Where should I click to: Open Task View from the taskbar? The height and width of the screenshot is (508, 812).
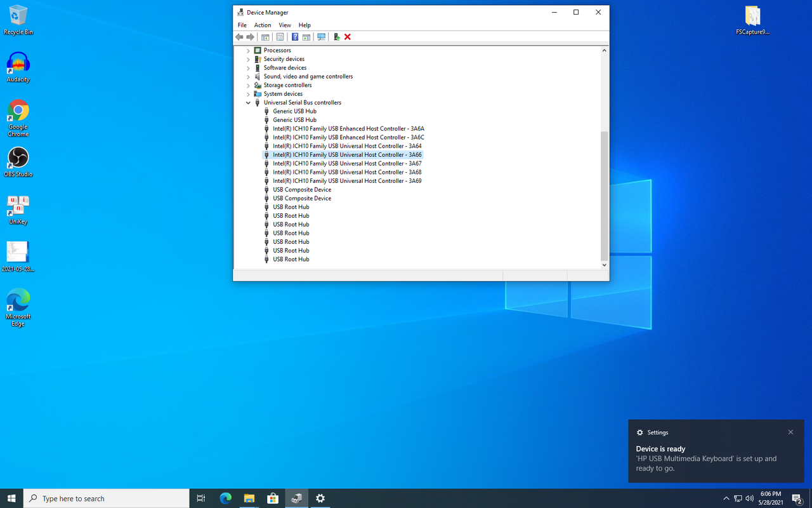(x=201, y=498)
